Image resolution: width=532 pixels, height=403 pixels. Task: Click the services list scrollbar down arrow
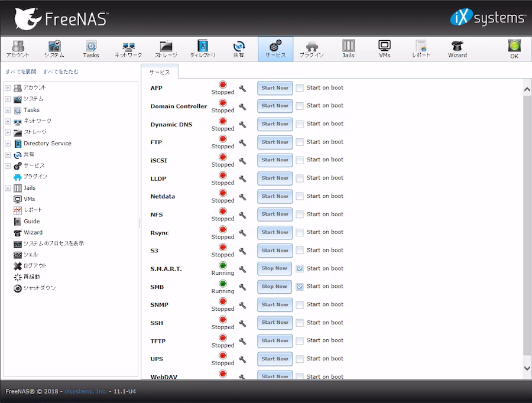[527, 368]
